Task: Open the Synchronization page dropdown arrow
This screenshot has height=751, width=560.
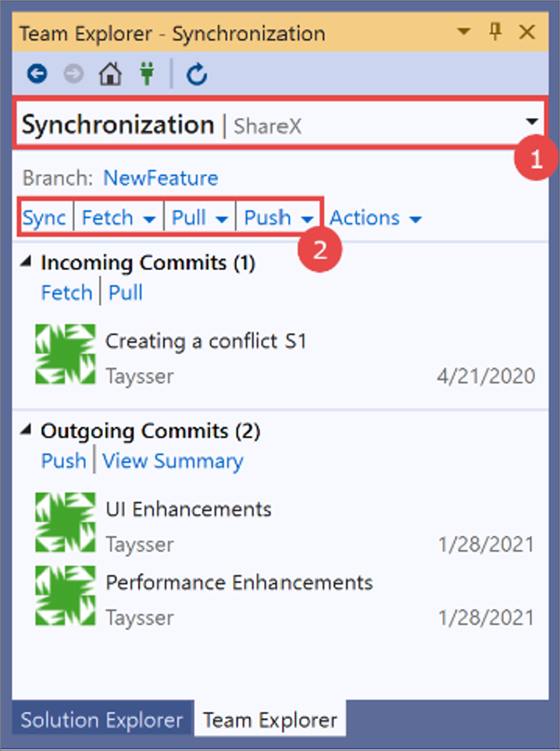Action: point(532,122)
